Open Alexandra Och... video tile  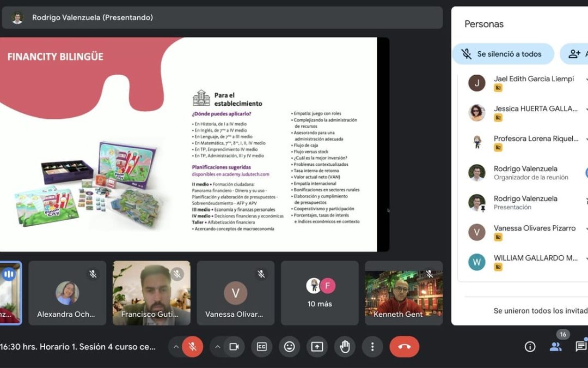click(68, 293)
